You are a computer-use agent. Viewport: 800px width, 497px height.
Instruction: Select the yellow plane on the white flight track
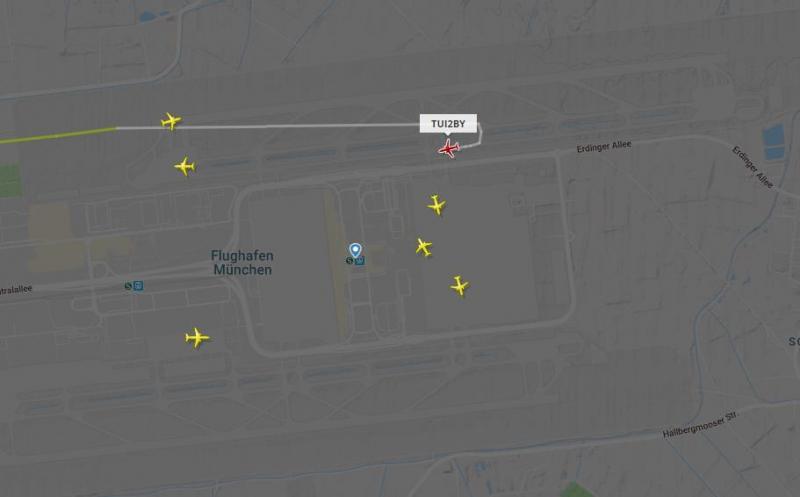(x=171, y=121)
